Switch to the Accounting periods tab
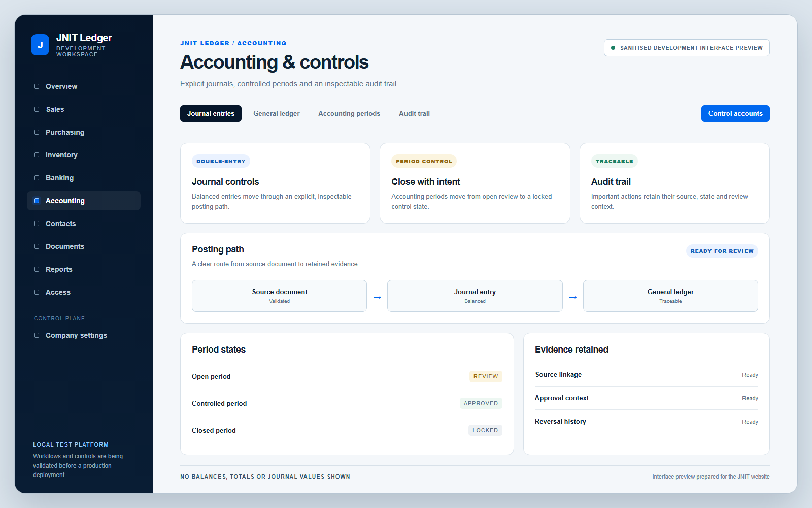The height and width of the screenshot is (508, 812). click(349, 113)
